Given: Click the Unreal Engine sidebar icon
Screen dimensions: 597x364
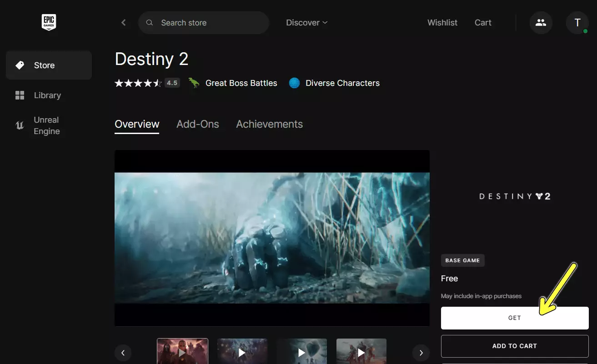Looking at the screenshot, I should click(x=20, y=125).
